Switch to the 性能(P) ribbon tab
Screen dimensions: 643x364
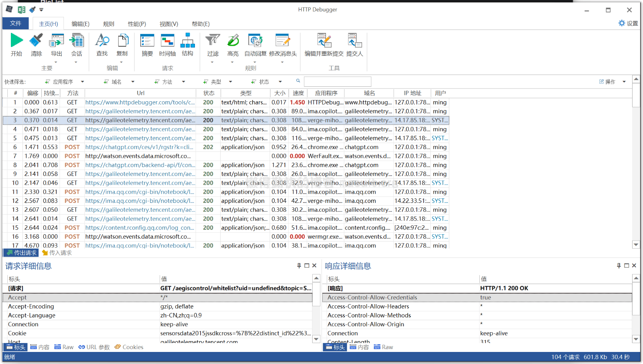(x=137, y=24)
